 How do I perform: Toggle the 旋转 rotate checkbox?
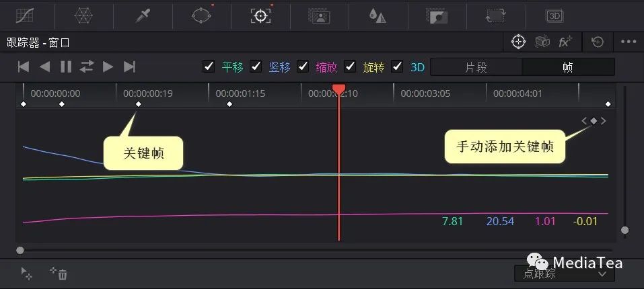350,67
